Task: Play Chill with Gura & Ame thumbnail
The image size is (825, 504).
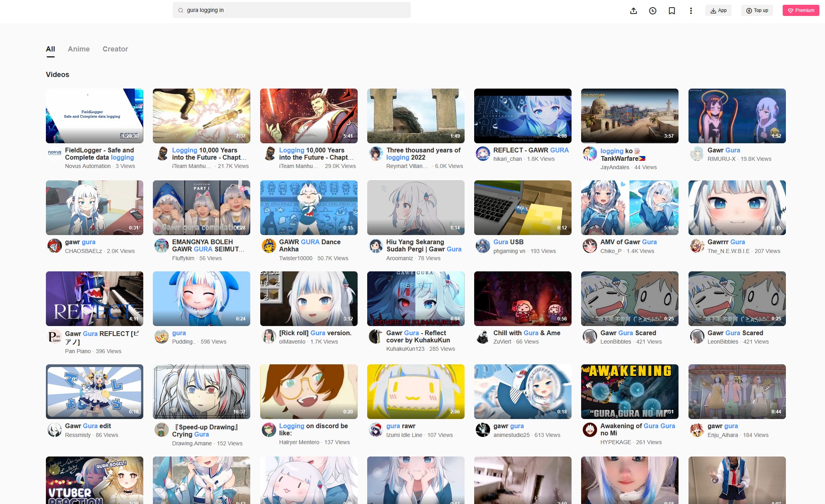Action: click(x=523, y=298)
